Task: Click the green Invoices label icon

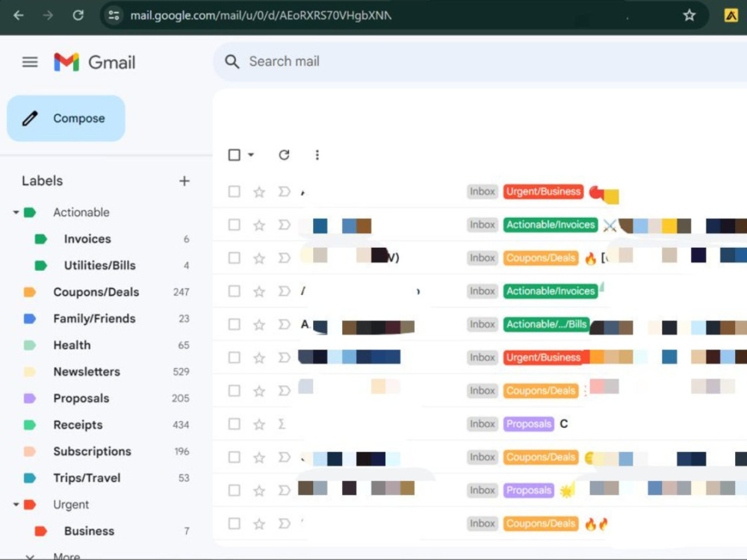Action: (x=41, y=239)
